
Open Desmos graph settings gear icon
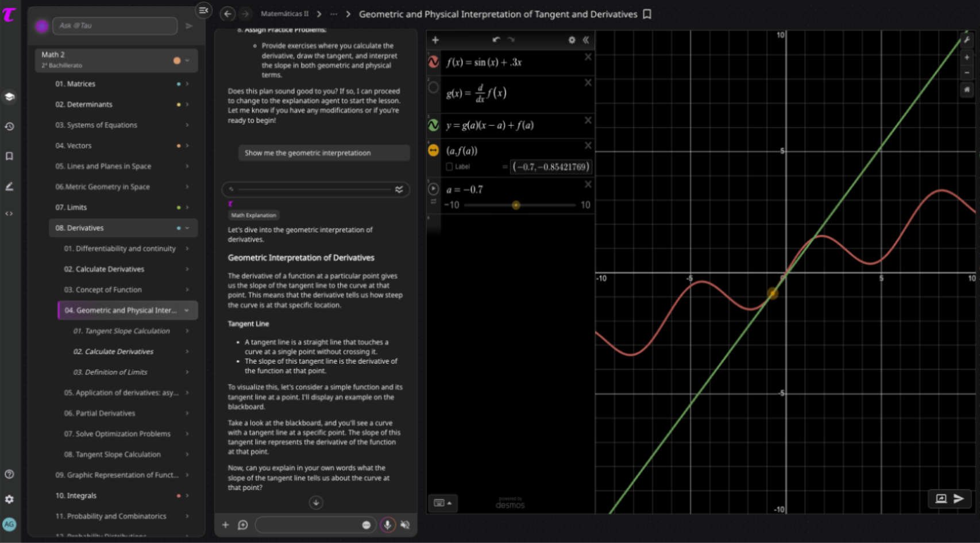tap(572, 40)
